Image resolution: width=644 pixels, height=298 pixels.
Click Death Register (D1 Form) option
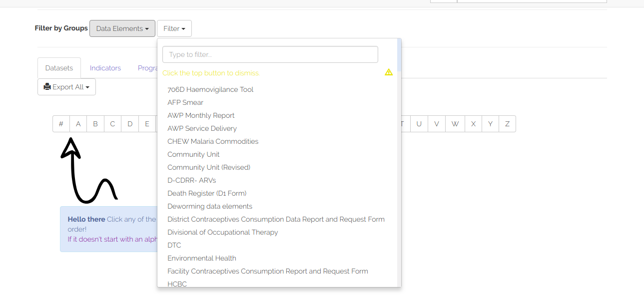(x=207, y=193)
